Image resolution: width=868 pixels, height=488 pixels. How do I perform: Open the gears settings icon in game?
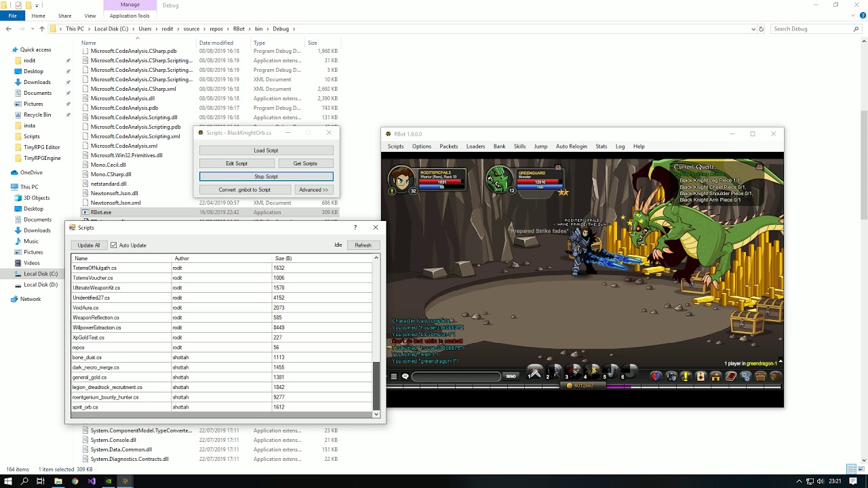[746, 376]
